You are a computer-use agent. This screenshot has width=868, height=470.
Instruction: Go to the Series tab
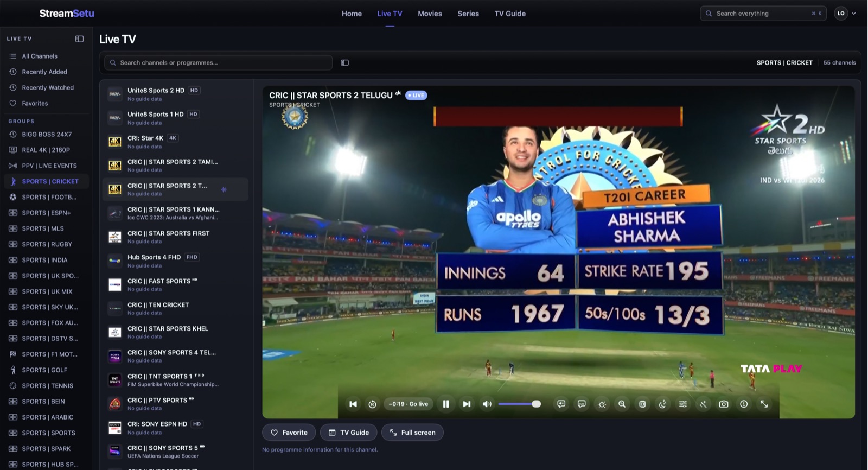(x=468, y=14)
